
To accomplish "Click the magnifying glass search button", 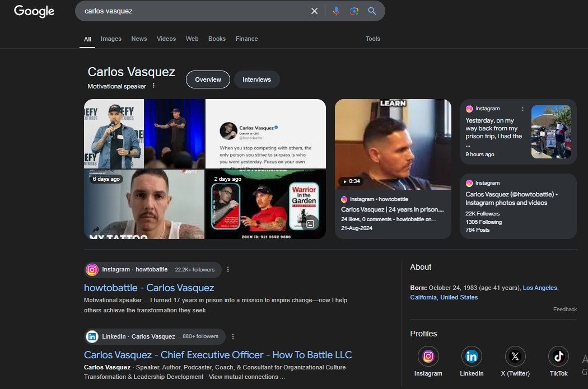I will (372, 11).
